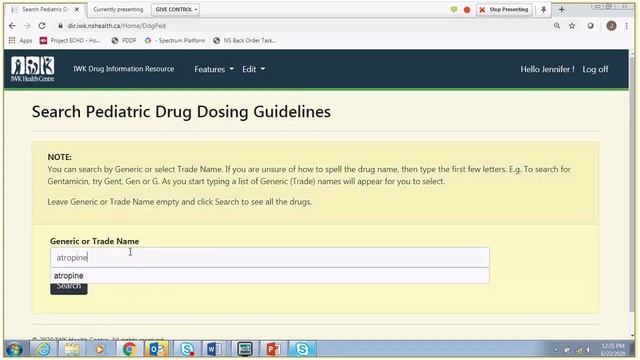Expand the Edit dropdown menu
This screenshot has width=640, height=360.
click(253, 69)
